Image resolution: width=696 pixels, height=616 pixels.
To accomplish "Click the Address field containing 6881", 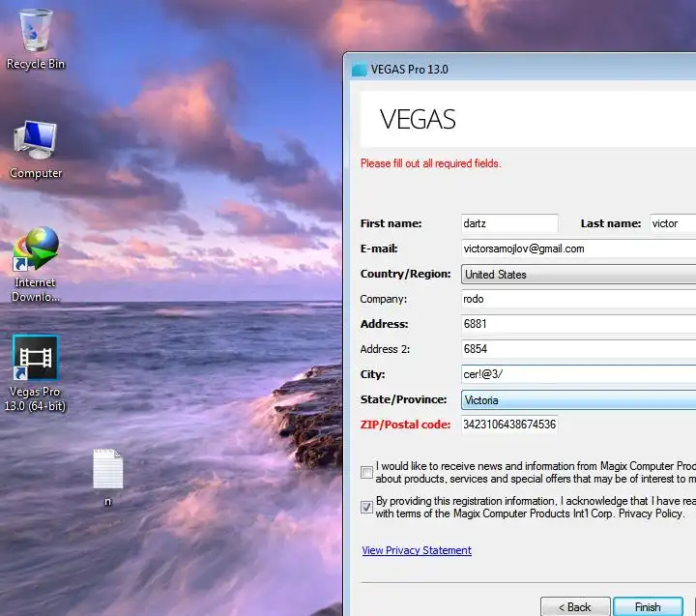I will click(x=578, y=324).
